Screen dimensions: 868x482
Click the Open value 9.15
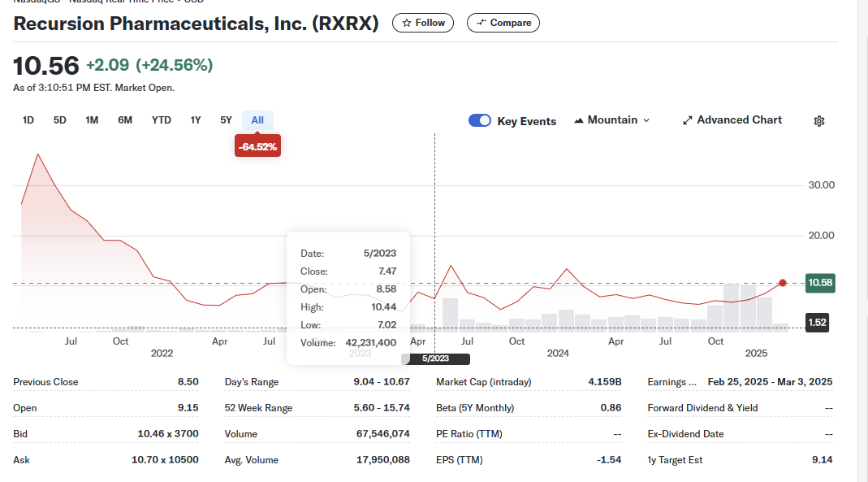(188, 408)
